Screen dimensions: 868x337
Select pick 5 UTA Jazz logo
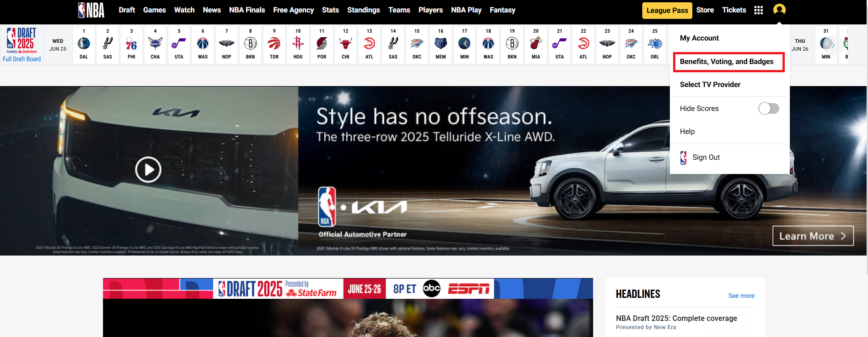tap(179, 43)
